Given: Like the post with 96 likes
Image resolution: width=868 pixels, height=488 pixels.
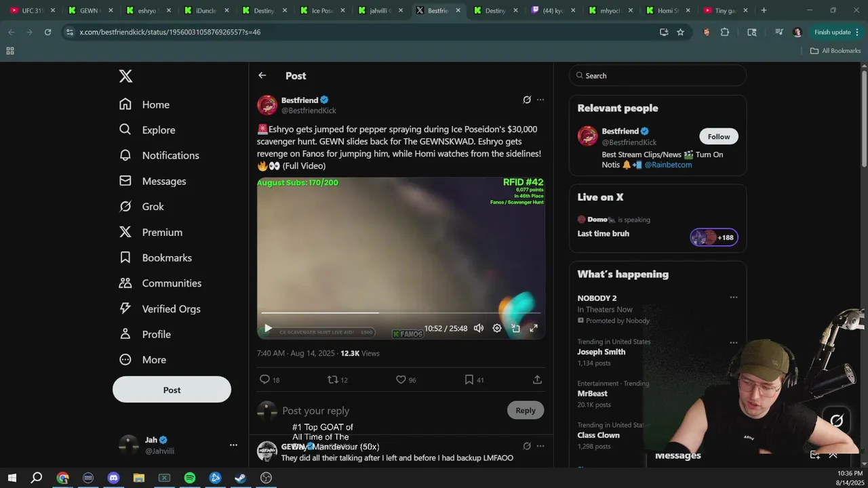Looking at the screenshot, I should 401,380.
